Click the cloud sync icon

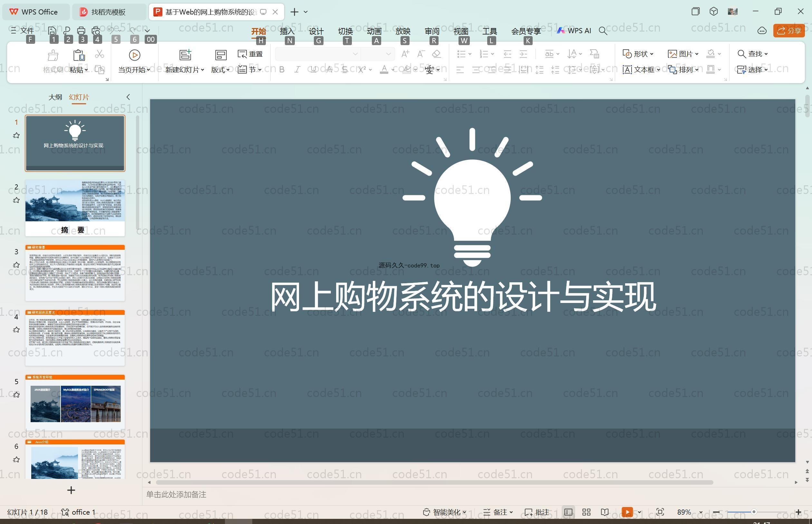point(762,31)
